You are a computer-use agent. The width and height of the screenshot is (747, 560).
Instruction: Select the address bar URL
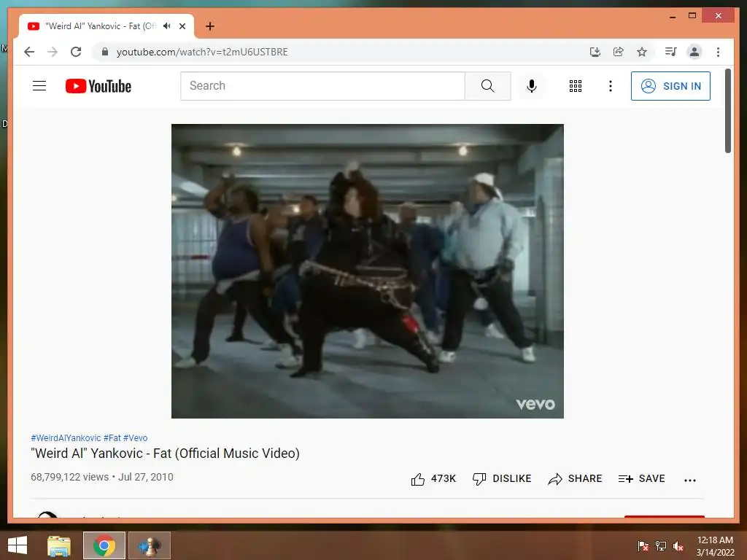point(202,52)
